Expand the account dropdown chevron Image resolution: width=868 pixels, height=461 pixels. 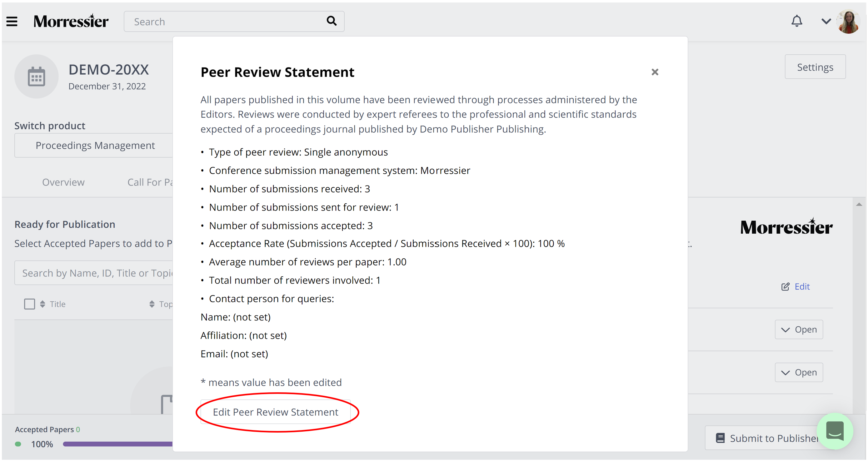click(826, 22)
